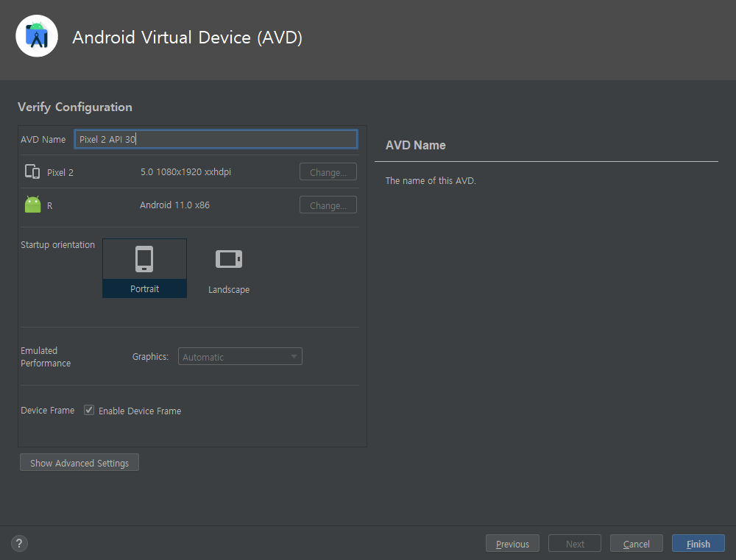Viewport: 736px width, 560px height.
Task: Focus the AVD Name input field
Action: [216, 139]
